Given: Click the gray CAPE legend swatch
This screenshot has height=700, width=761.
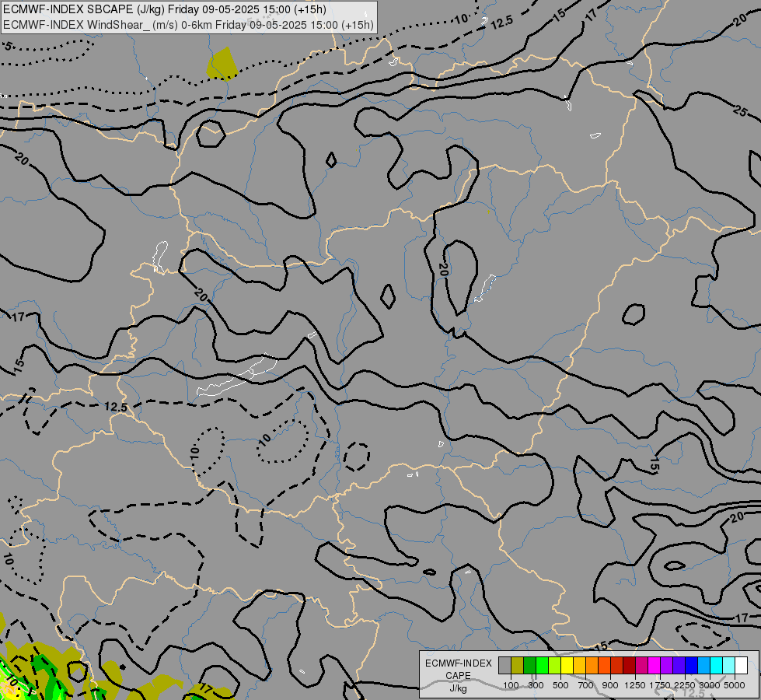Looking at the screenshot, I should click(x=504, y=665).
